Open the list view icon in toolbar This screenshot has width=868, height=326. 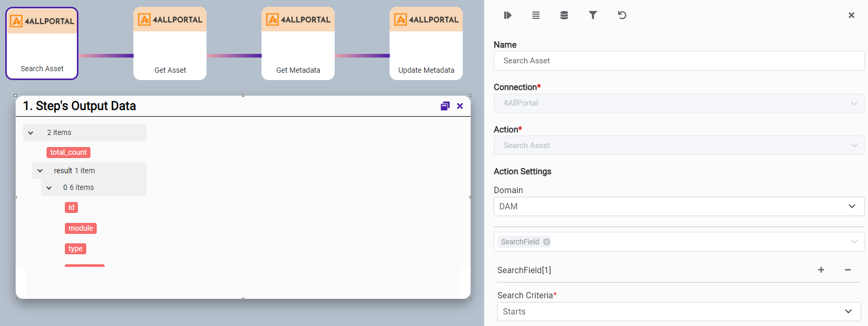coord(536,15)
